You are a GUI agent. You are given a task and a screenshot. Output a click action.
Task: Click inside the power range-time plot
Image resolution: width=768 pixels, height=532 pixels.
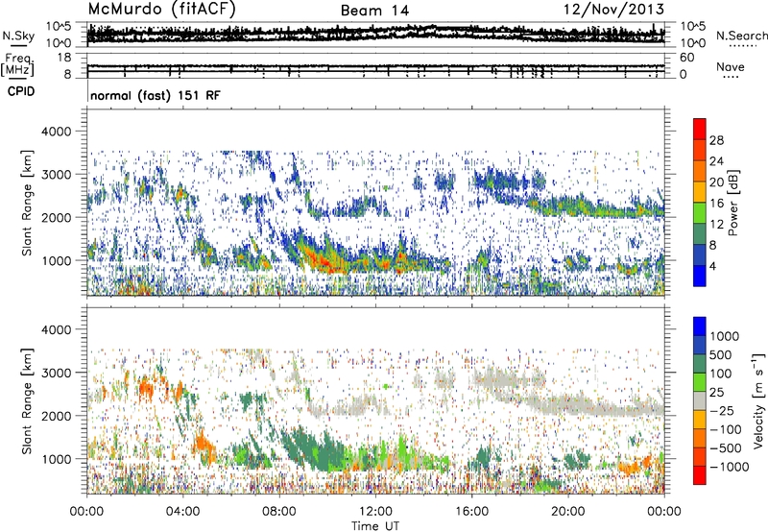click(375, 203)
